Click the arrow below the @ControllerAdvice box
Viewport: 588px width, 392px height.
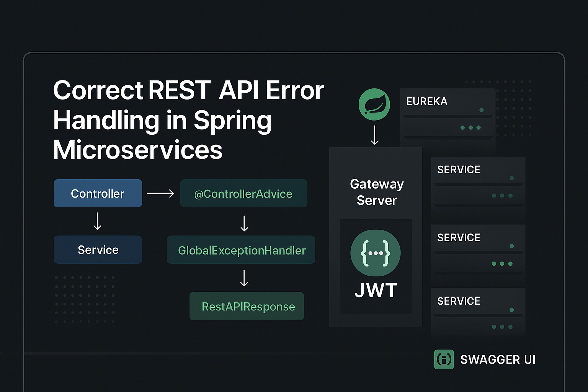click(x=244, y=223)
